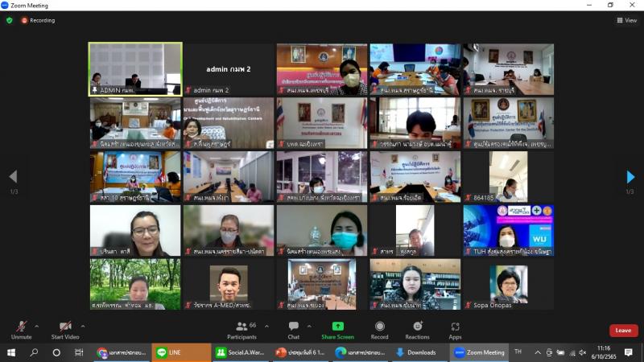The height and width of the screenshot is (362, 644).
Task: Open Zoom Apps panel
Action: tap(455, 331)
